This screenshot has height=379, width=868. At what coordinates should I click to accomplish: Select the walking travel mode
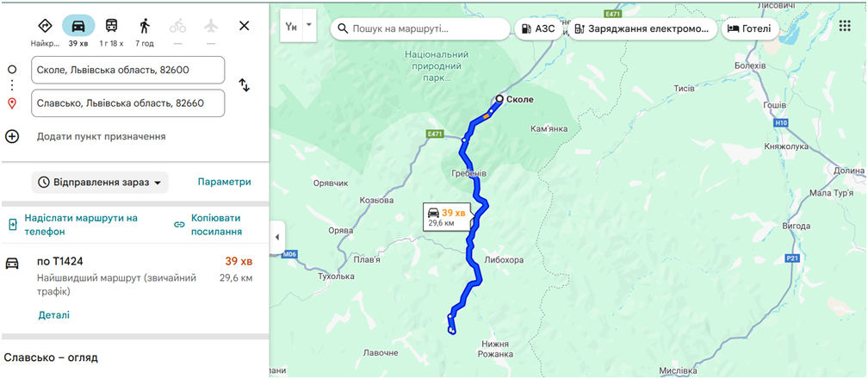(x=145, y=25)
